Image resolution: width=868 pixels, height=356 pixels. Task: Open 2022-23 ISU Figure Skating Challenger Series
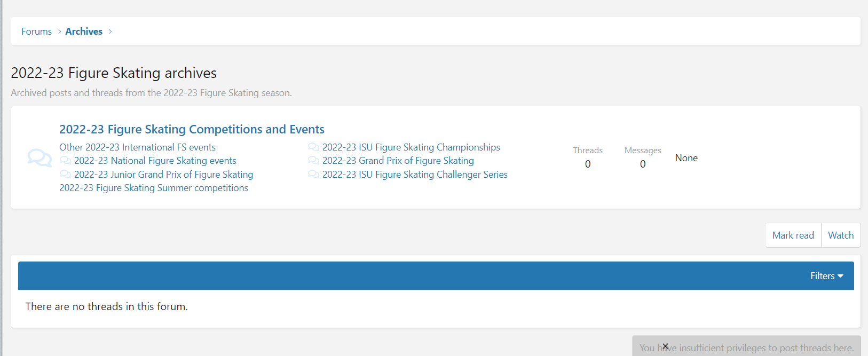pyautogui.click(x=415, y=175)
